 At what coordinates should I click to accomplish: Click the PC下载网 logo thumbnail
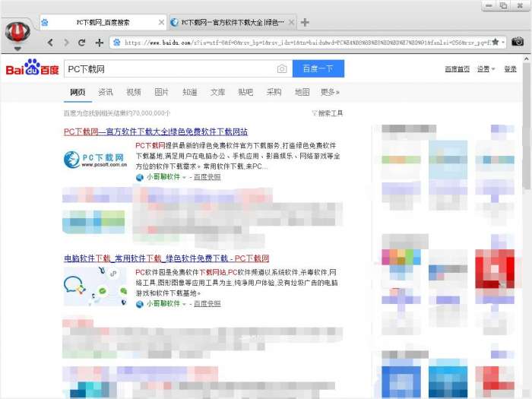[95, 160]
